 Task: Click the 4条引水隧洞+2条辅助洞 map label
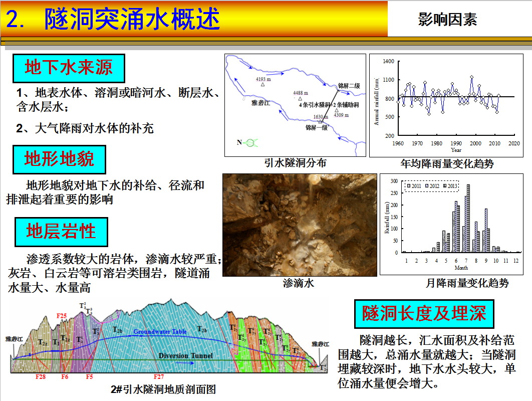(329, 105)
